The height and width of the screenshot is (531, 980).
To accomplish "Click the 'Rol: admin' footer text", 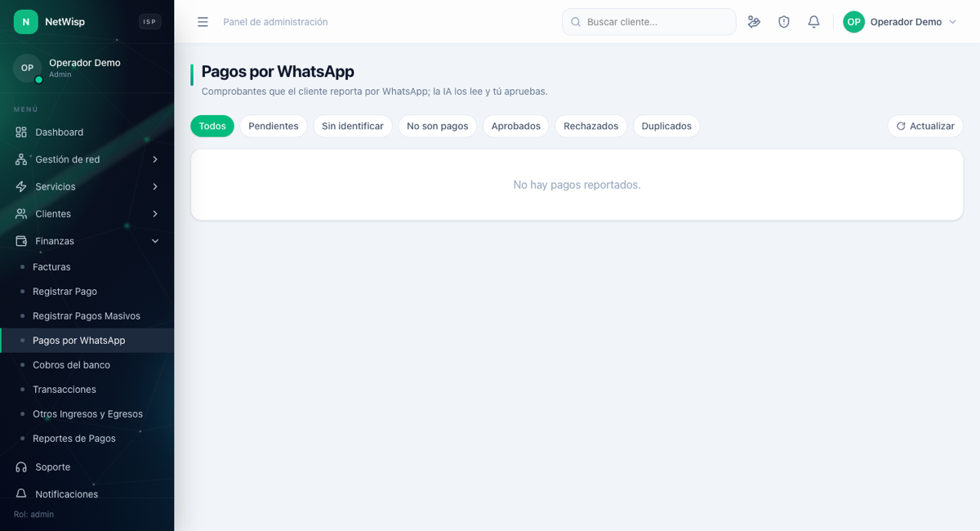I will [x=33, y=515].
